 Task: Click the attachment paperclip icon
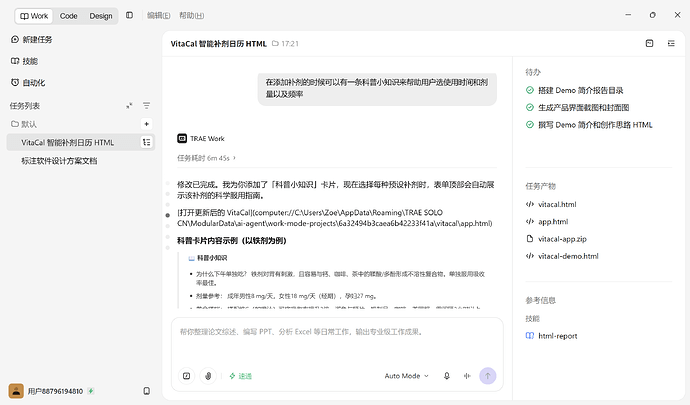pos(208,376)
